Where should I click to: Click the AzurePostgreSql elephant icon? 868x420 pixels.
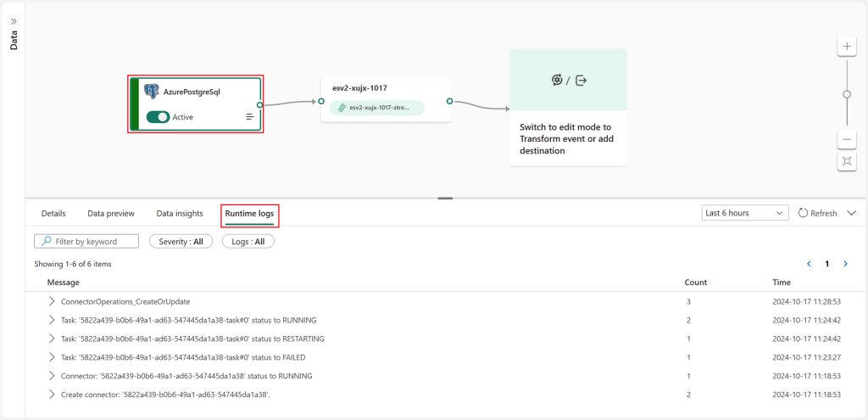coord(152,92)
